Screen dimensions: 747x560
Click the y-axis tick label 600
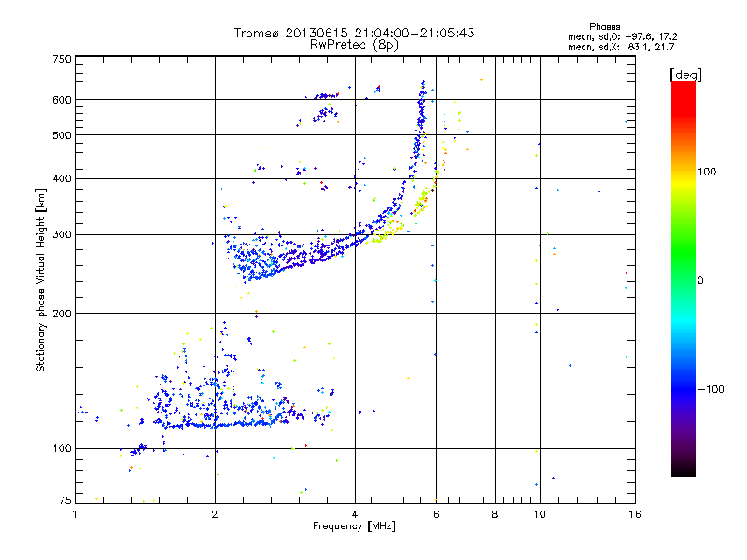tap(62, 100)
